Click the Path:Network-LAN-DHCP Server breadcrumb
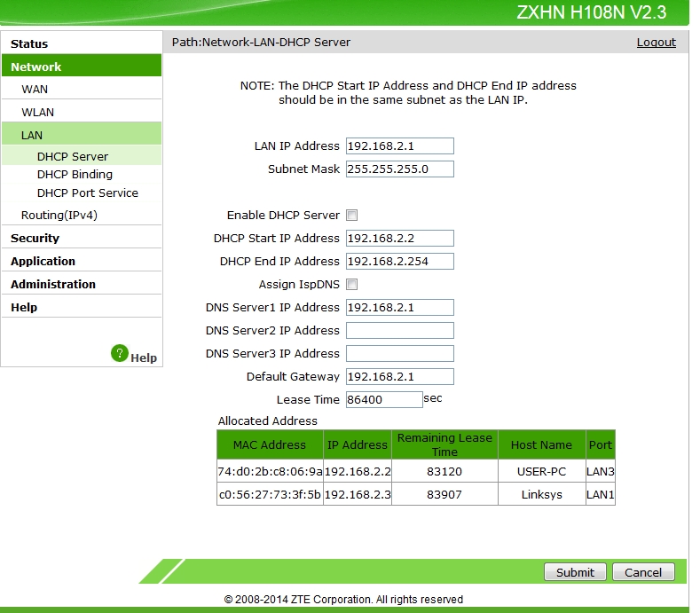Image resolution: width=700 pixels, height=613 pixels. coord(261,42)
